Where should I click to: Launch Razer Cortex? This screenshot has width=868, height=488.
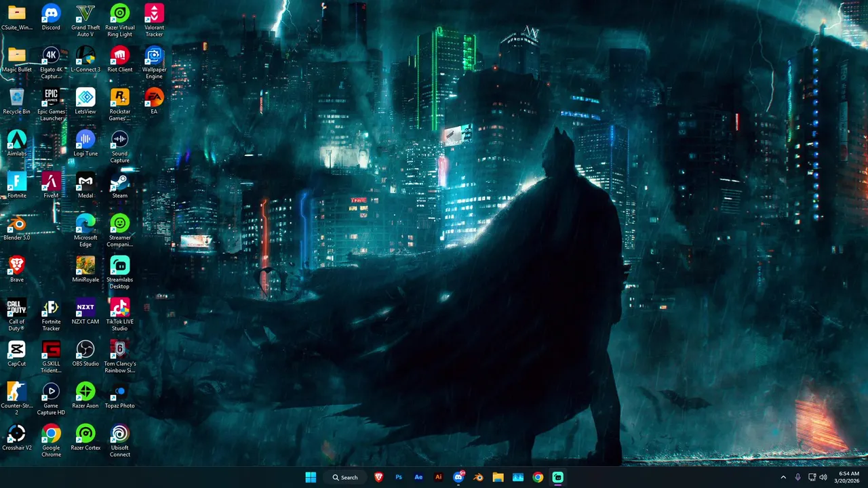point(85,439)
